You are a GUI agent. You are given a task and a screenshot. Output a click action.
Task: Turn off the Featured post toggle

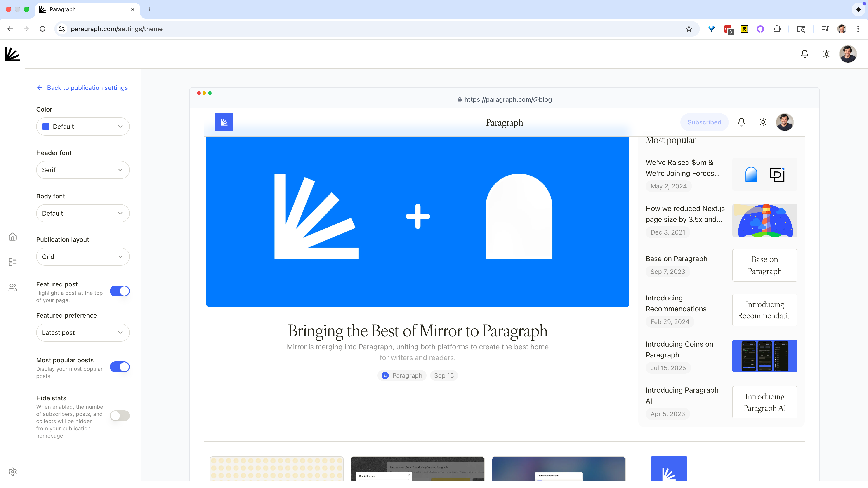(120, 291)
